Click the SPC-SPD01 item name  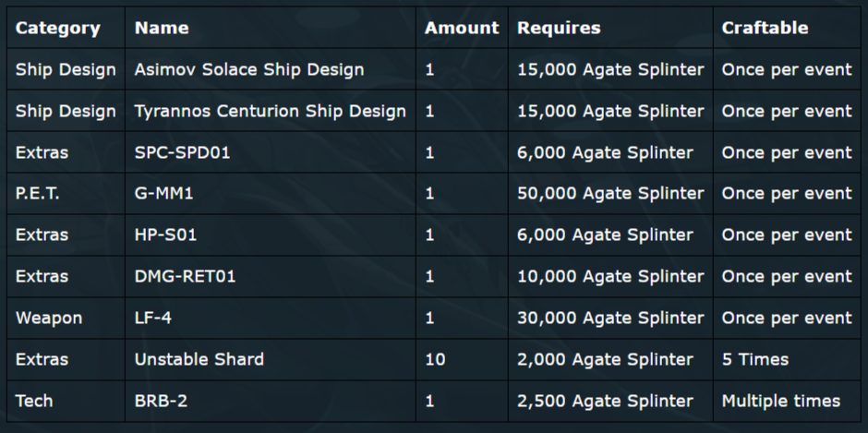coord(182,153)
